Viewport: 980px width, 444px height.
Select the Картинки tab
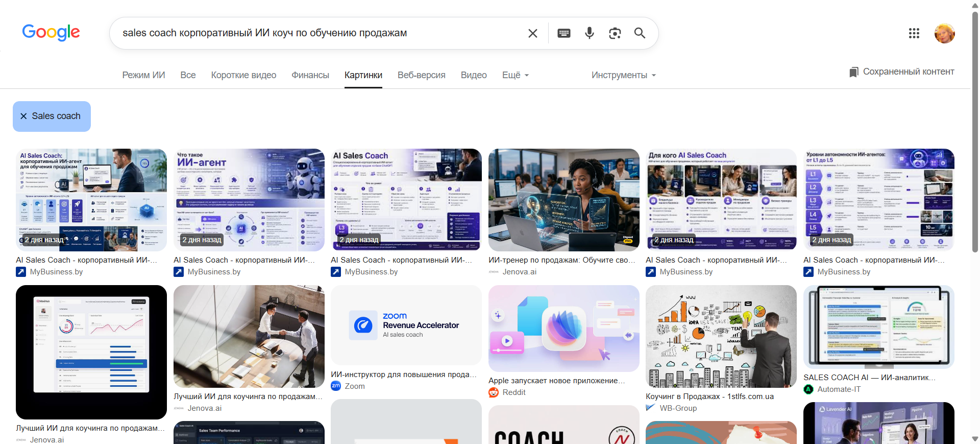(x=363, y=75)
